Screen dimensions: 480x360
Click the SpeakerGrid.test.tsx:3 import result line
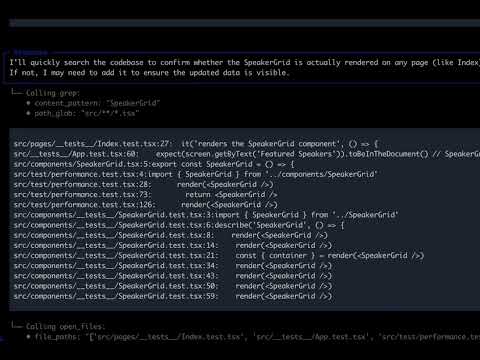click(x=206, y=215)
